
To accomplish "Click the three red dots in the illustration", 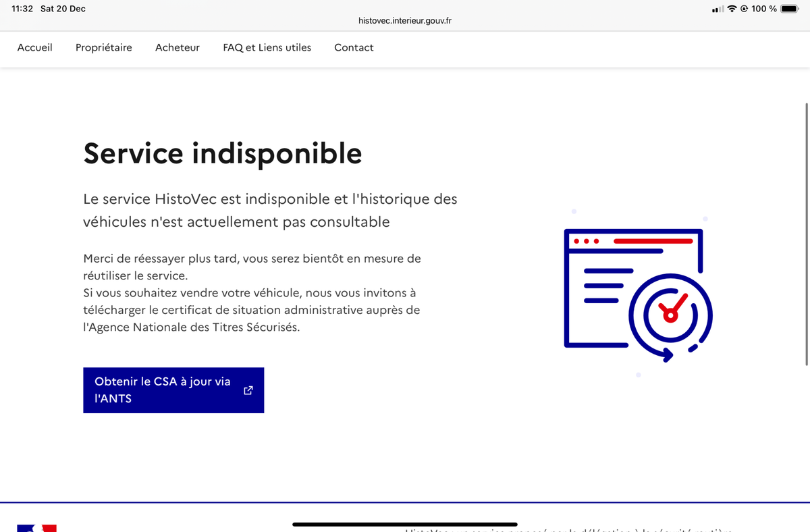I will point(587,241).
